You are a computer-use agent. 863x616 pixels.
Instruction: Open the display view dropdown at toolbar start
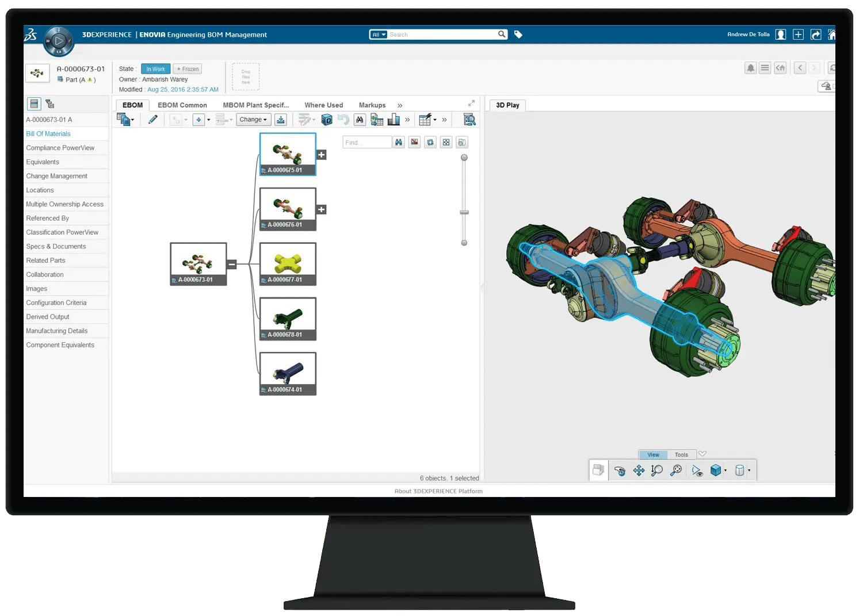pos(125,119)
